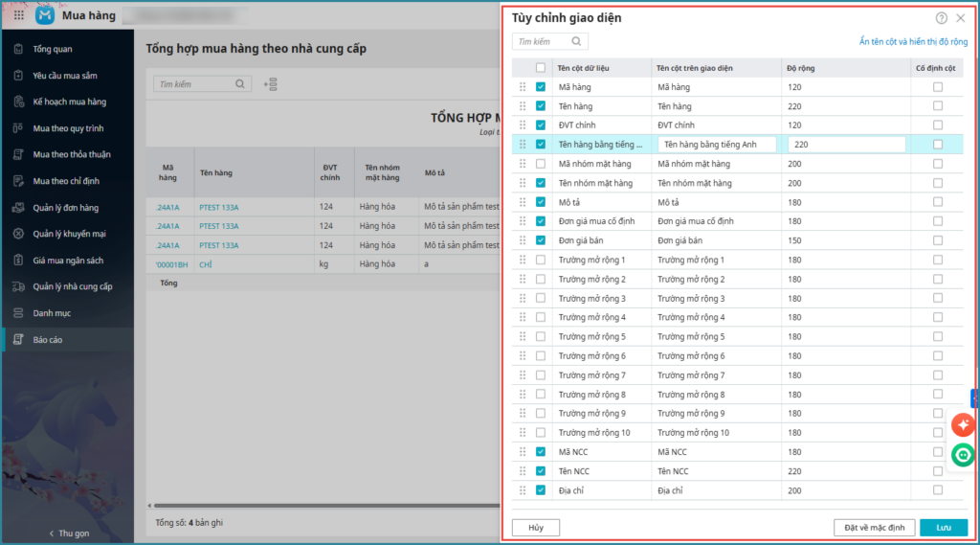Open Giá mua ngân sách menu item
The height and width of the screenshot is (545, 980).
[68, 261]
